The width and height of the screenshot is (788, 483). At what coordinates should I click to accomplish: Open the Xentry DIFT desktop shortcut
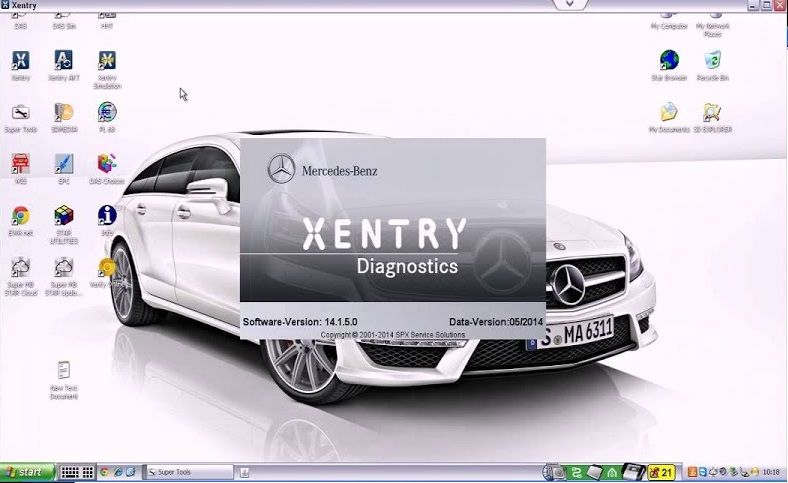(x=64, y=61)
